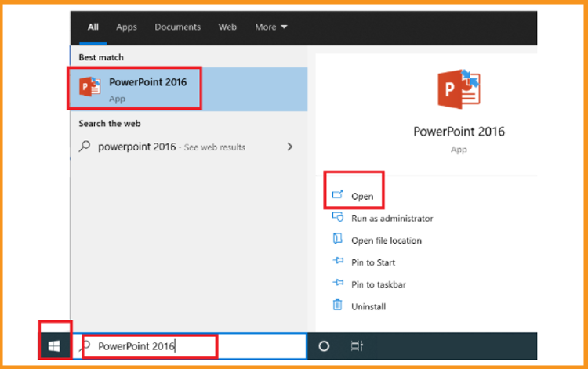Click the large PowerPoint logo in preview pane
Viewport: 588px width, 369px height.
pos(459,89)
